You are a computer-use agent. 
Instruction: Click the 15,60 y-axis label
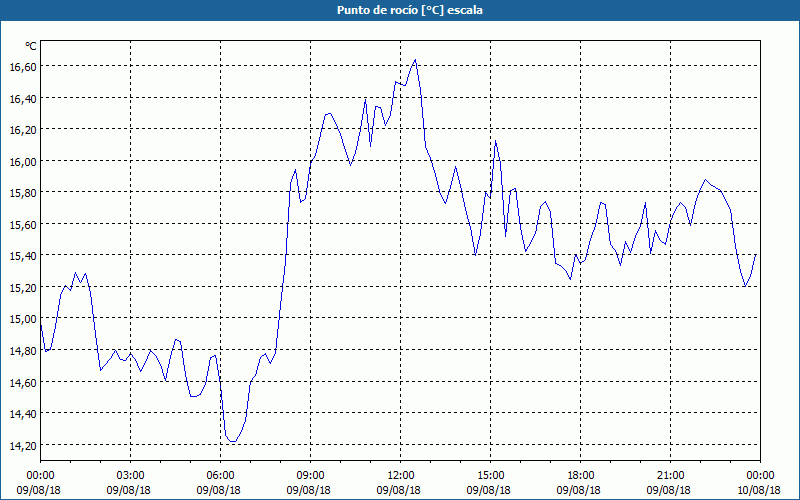click(23, 225)
